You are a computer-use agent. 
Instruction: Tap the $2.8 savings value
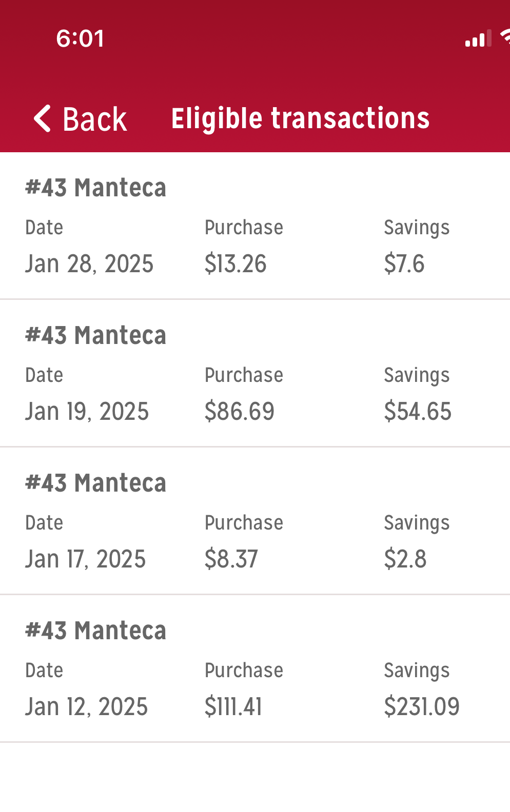(x=405, y=559)
